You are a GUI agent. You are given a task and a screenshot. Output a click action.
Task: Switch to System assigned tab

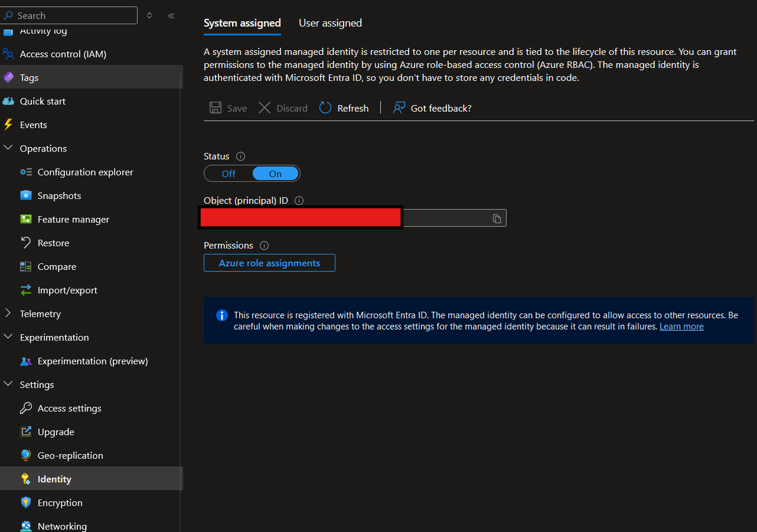pyautogui.click(x=242, y=23)
